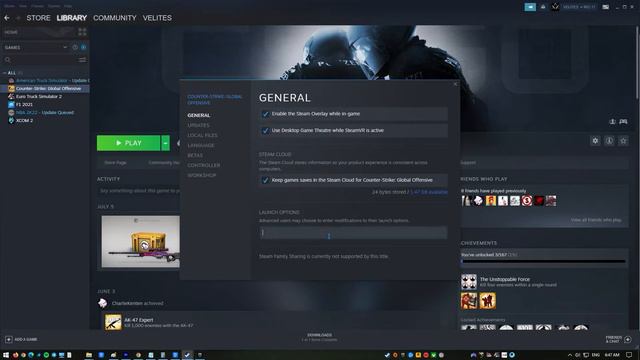Screen dimensions: 640x360
Task: Open the VELITES profile tab
Action: [157, 18]
